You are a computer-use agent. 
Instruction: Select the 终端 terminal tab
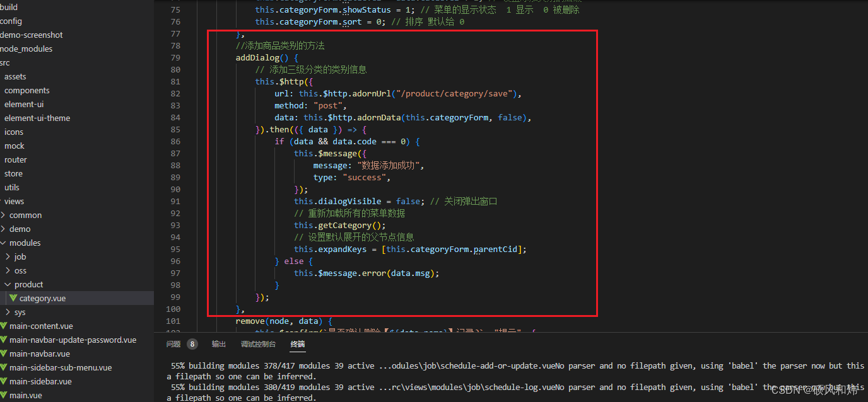[298, 344]
